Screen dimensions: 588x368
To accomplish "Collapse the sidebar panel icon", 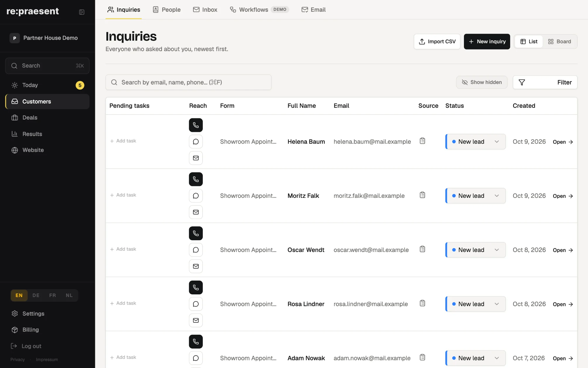I will coord(82,12).
